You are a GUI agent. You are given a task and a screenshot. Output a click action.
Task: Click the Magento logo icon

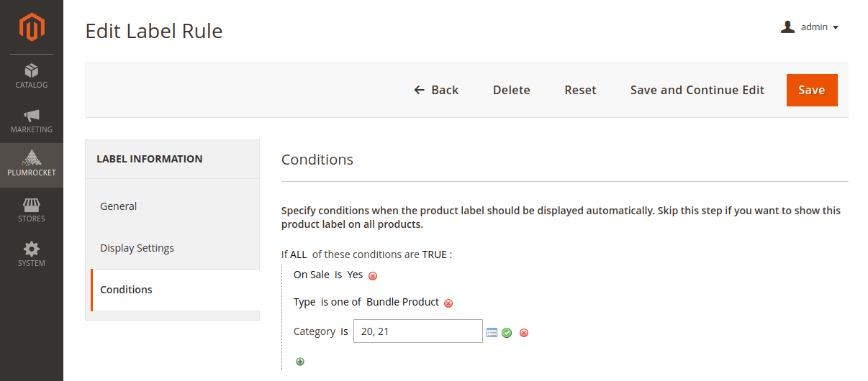(x=32, y=27)
